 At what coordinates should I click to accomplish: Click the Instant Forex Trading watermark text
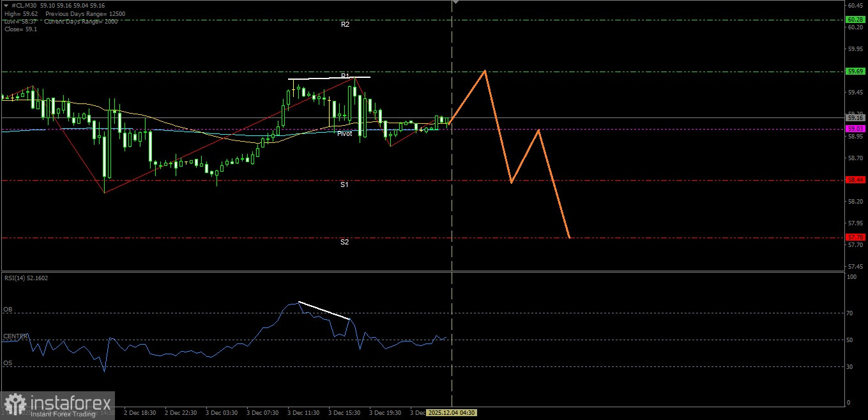point(66,414)
